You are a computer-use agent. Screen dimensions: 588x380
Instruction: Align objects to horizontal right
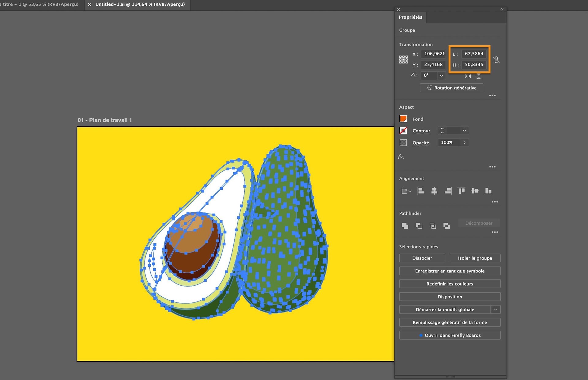448,191
